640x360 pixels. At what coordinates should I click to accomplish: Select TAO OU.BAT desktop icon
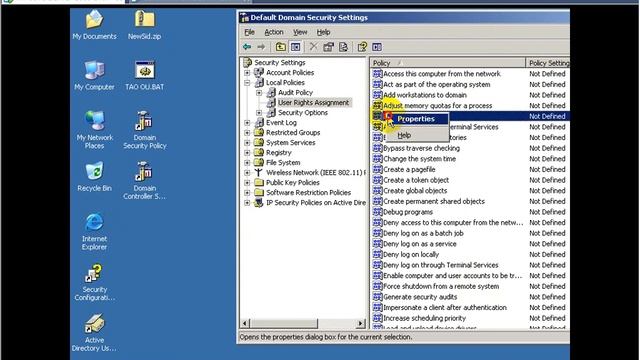[x=144, y=76]
